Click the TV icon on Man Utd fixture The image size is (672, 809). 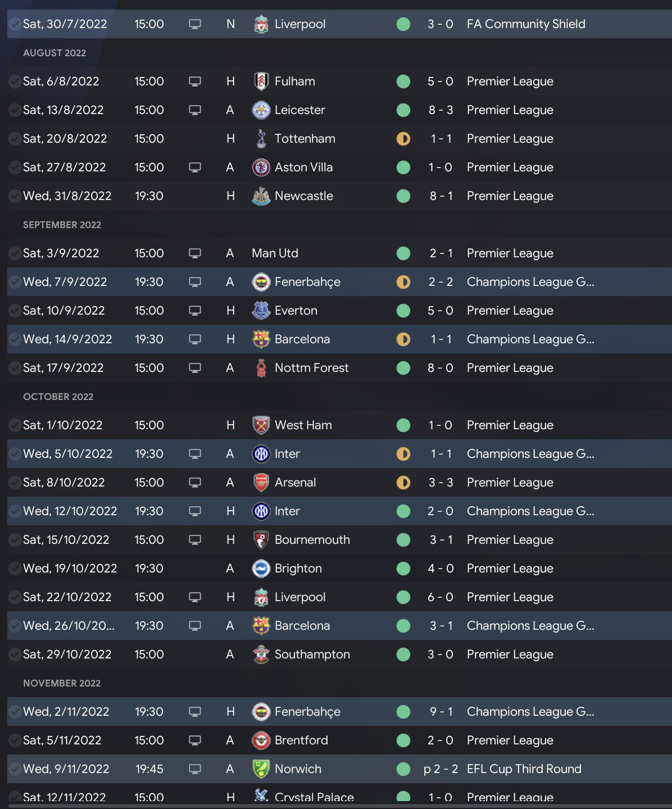(195, 253)
